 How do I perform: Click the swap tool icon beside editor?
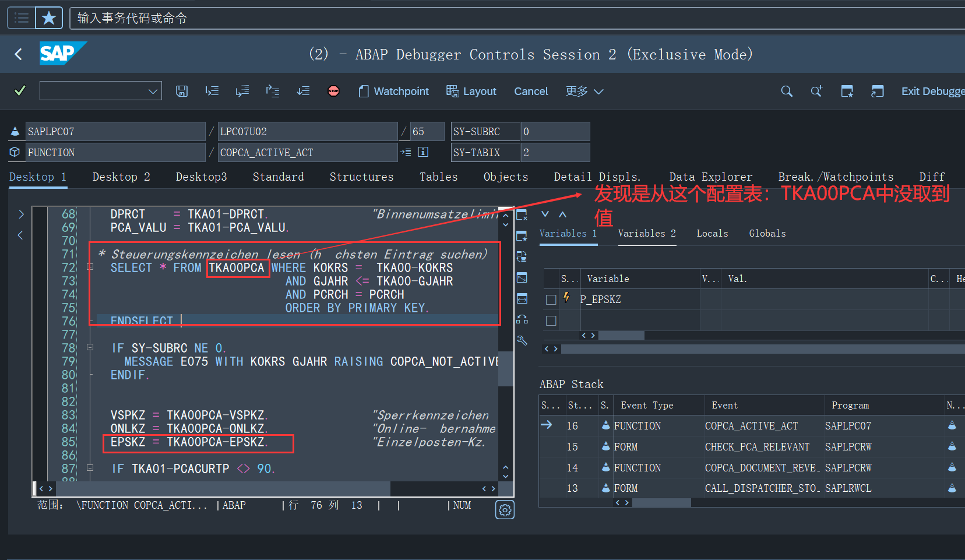[522, 256]
